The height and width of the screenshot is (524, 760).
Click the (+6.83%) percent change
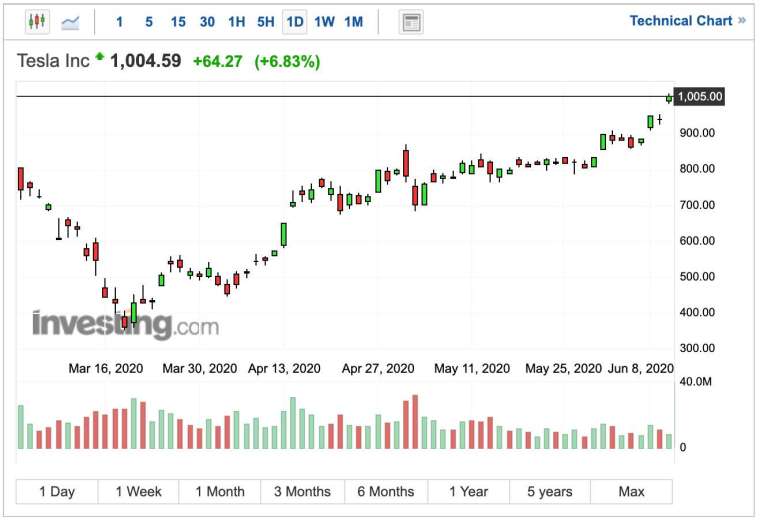[x=287, y=62]
